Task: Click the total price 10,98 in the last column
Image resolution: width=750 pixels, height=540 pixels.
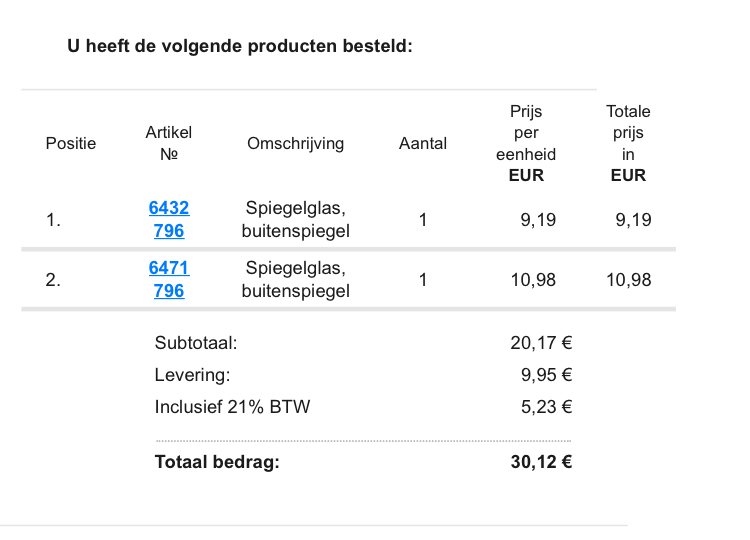Action: tap(629, 280)
